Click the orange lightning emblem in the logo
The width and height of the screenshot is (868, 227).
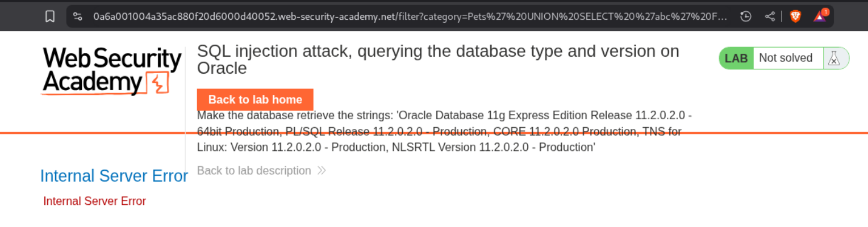(x=157, y=83)
